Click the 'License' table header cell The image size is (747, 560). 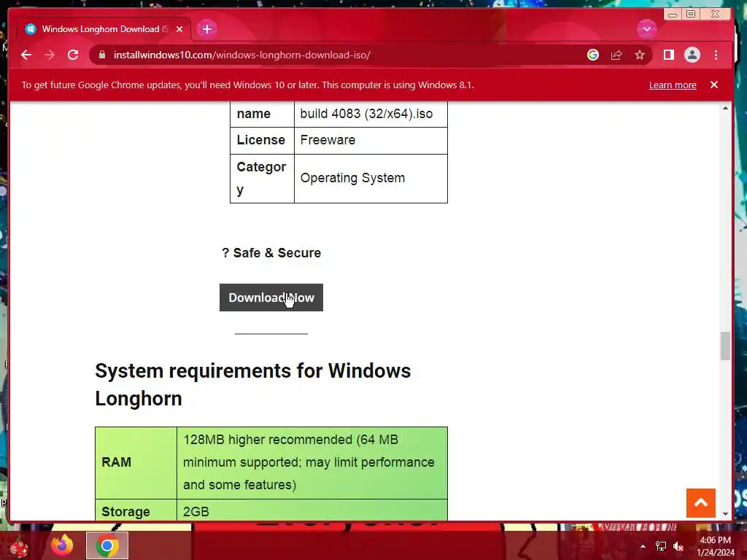(x=262, y=141)
